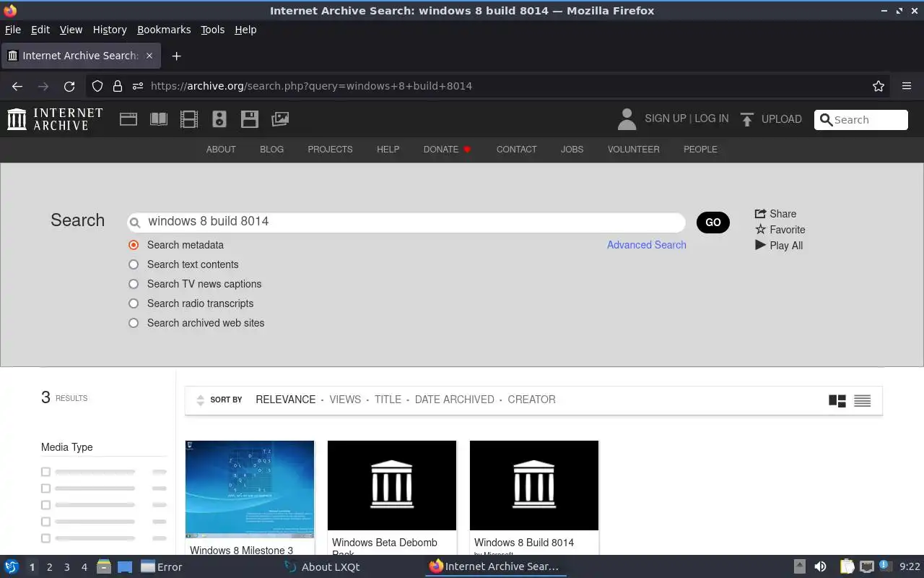The width and height of the screenshot is (924, 578).
Task: Open the Video film-strip icon
Action: (189, 119)
